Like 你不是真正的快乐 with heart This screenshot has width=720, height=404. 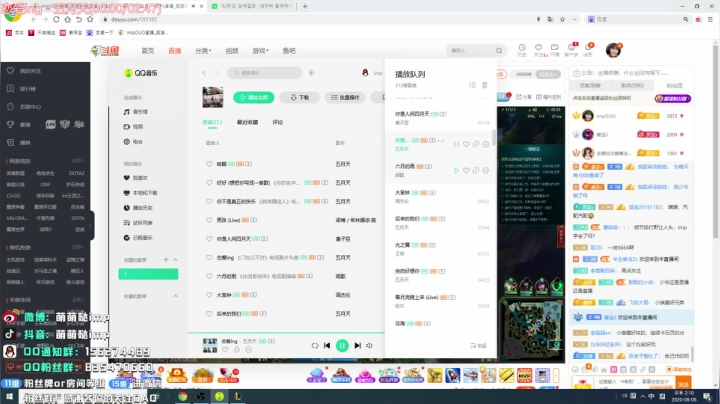tap(209, 202)
